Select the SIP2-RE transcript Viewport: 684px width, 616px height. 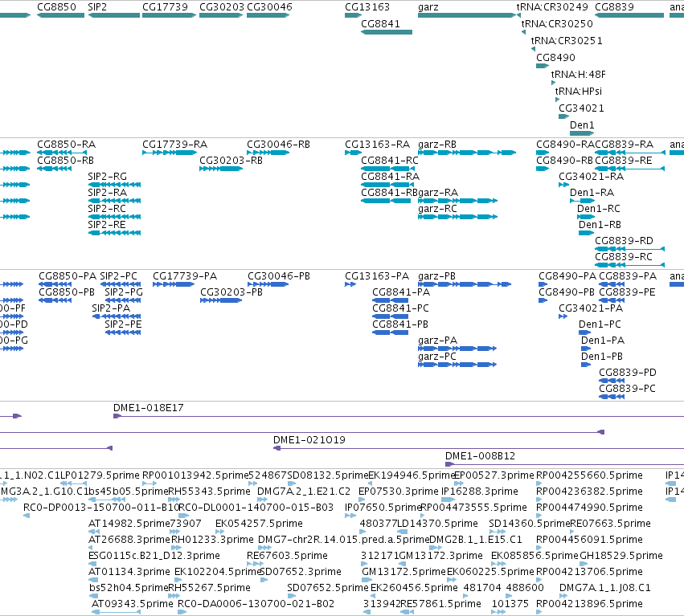pyautogui.click(x=114, y=233)
